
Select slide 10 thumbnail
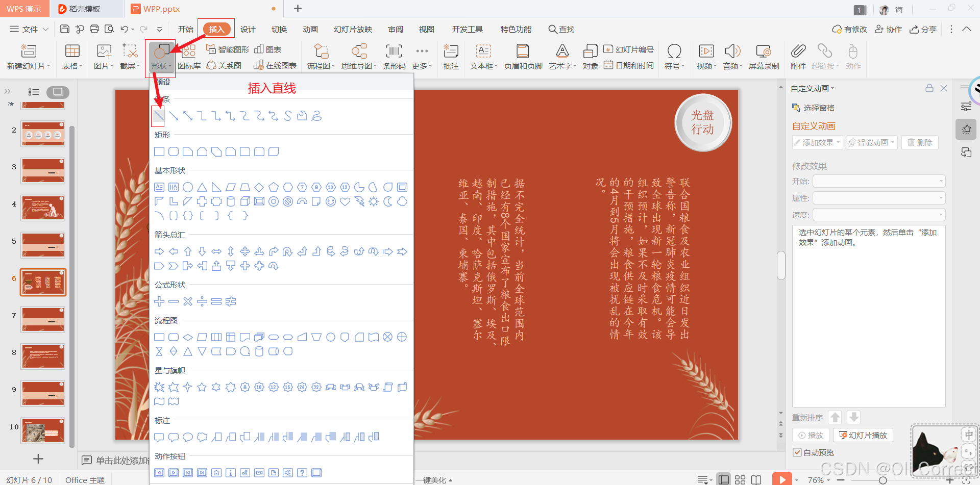[43, 430]
